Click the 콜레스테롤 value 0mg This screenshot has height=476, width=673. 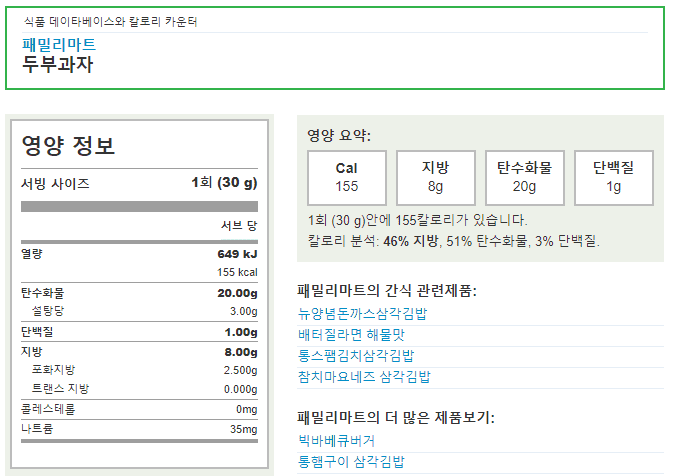tap(246, 409)
